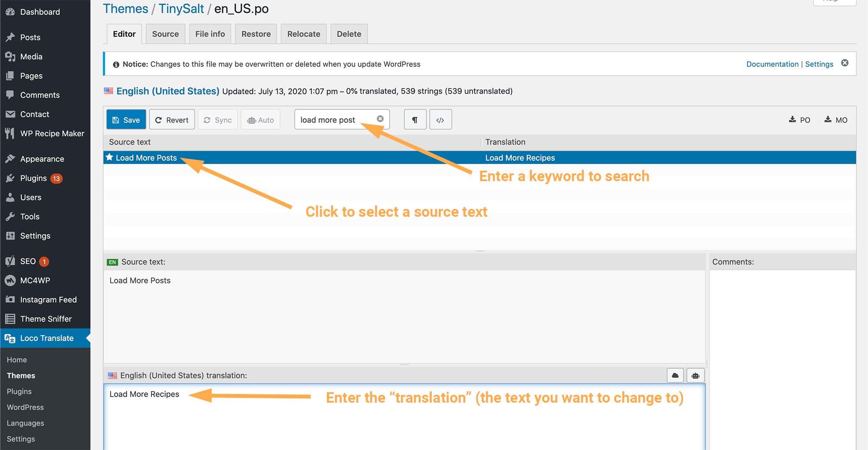This screenshot has width=868, height=450.
Task: Open the File info tab
Action: [210, 34]
